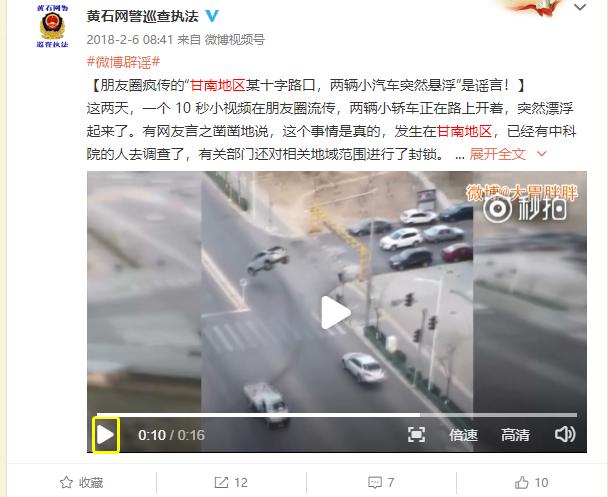Click the 黄石网警巡查执法 account name

(x=142, y=16)
